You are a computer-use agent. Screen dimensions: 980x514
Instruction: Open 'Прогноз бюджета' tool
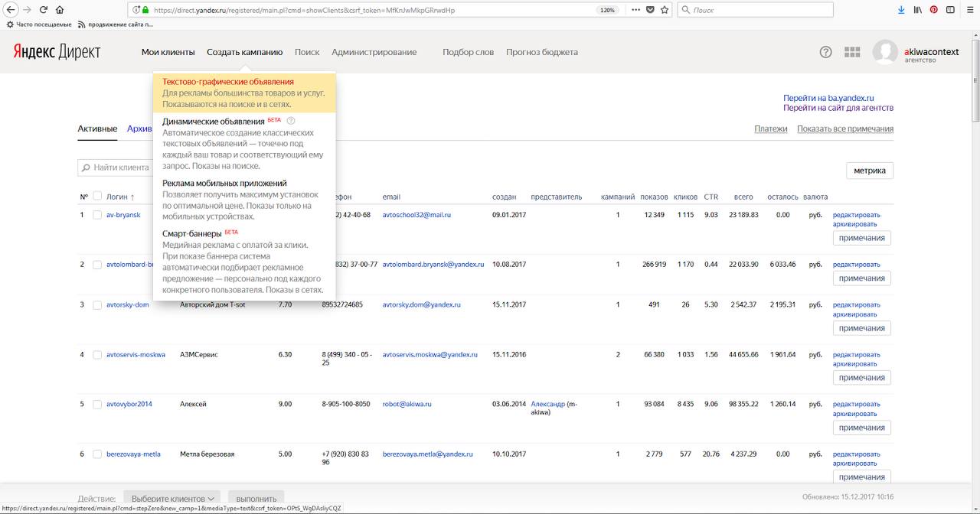click(542, 52)
